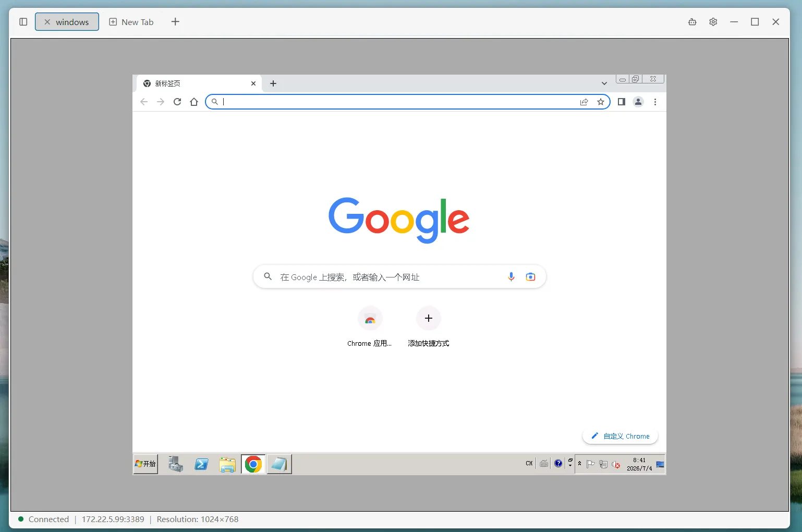
Task: Click the address 172.22.5.99:3389
Action: click(113, 519)
